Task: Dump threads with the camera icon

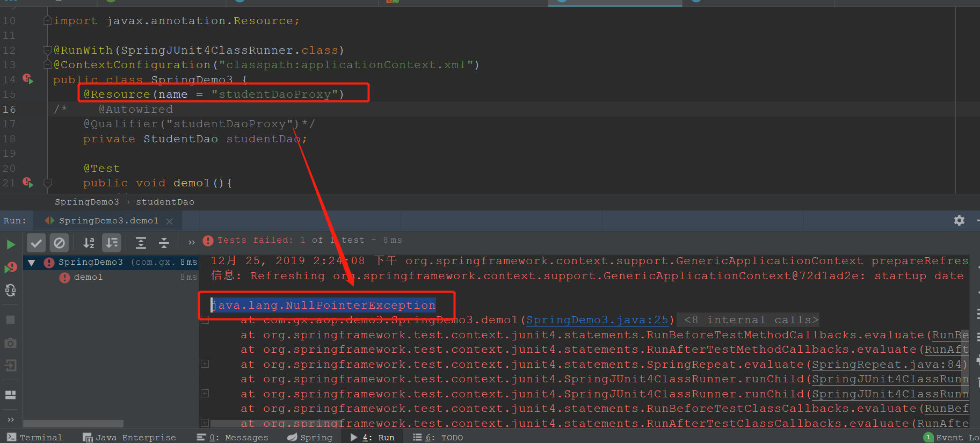Action: [x=10, y=343]
